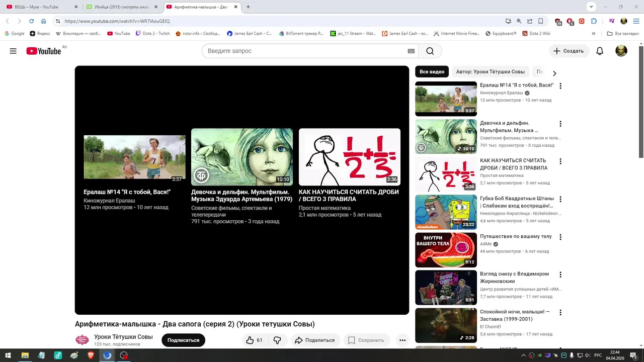
Task: Click the Поделиться share button
Action: pos(315,340)
